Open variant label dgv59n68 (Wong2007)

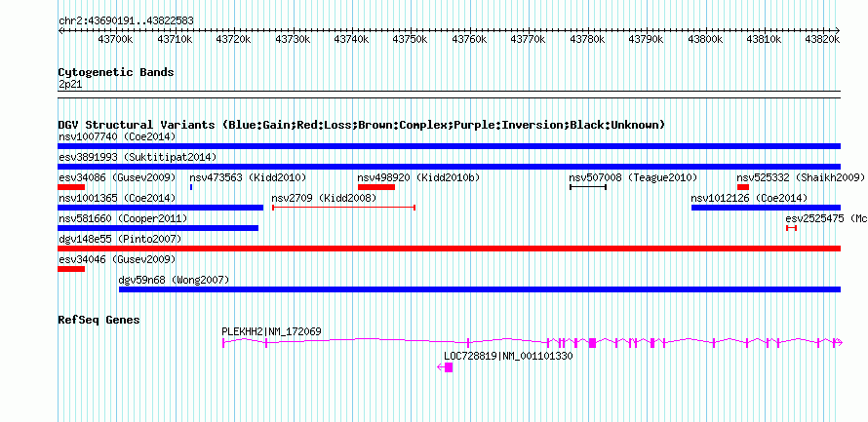pyautogui.click(x=174, y=281)
